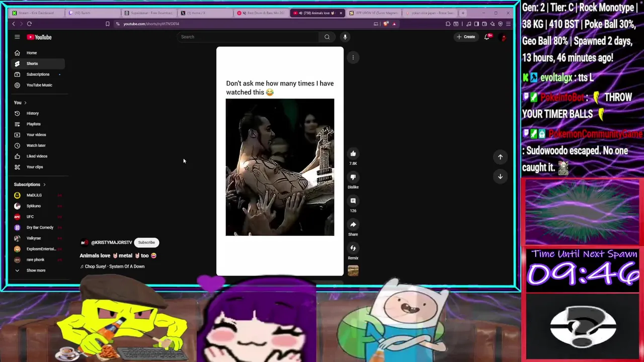Open the comments on the Short
This screenshot has height=362, width=644.
pyautogui.click(x=353, y=201)
